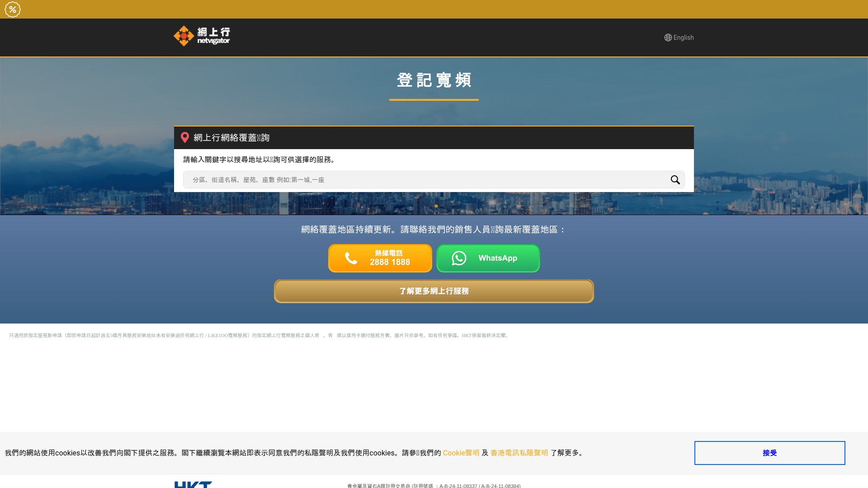Screen dimensions: 868x488
Task: Open the WhatsApp contact button
Action: (x=488, y=258)
